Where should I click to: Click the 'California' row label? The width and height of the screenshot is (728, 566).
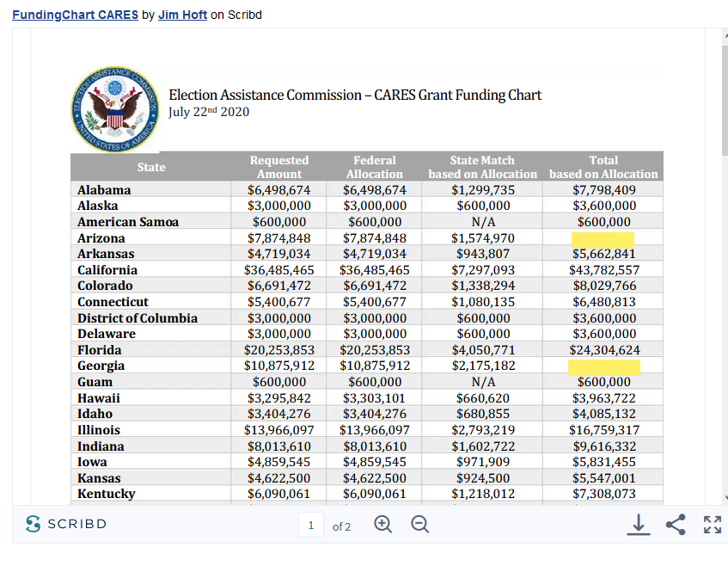coord(107,270)
